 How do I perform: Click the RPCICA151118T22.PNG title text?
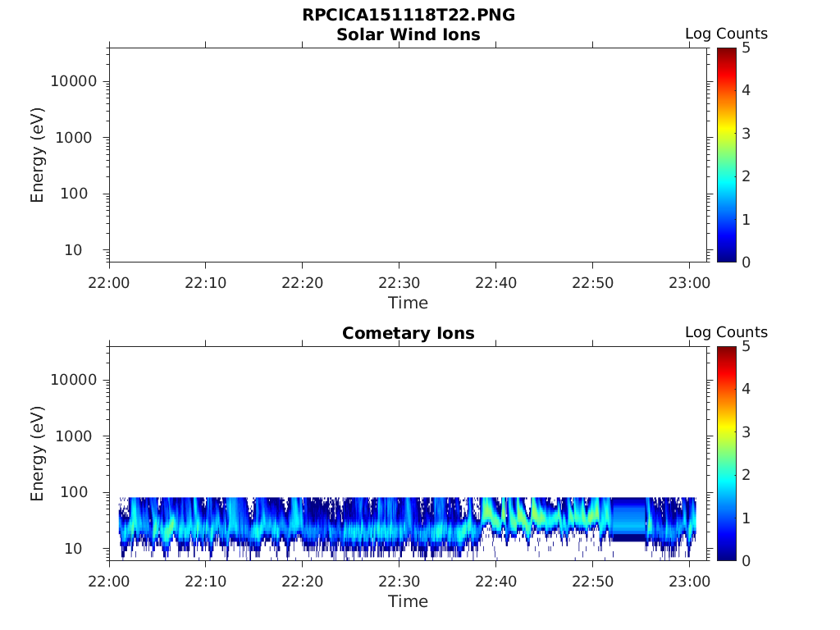[409, 15]
